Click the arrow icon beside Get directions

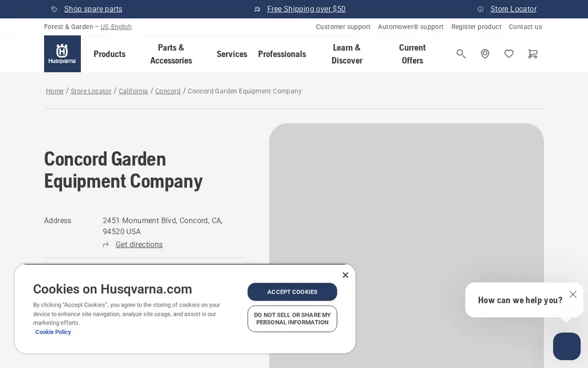106,245
